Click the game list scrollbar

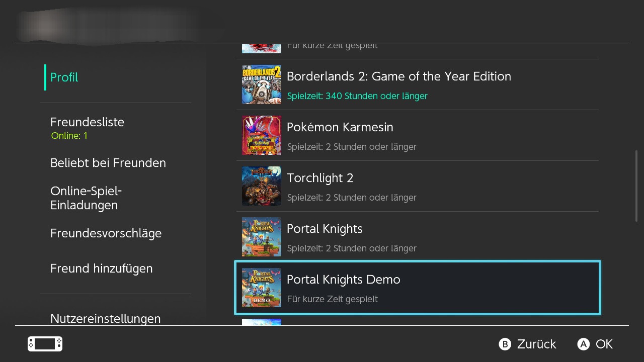[x=636, y=186]
